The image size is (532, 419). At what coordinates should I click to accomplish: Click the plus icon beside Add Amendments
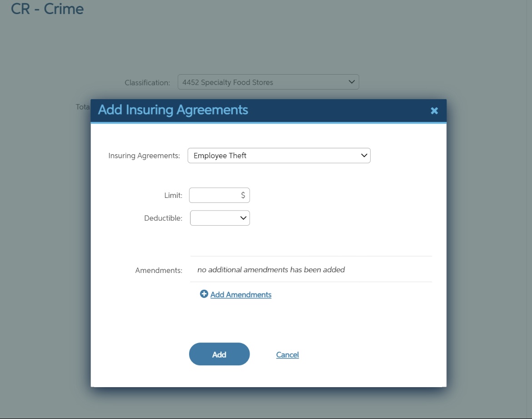(204, 294)
